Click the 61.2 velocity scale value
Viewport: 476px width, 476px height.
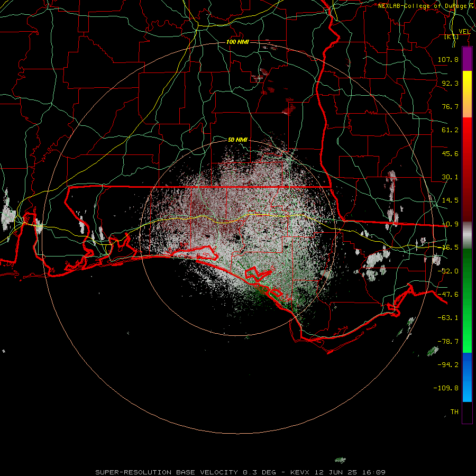click(x=450, y=130)
